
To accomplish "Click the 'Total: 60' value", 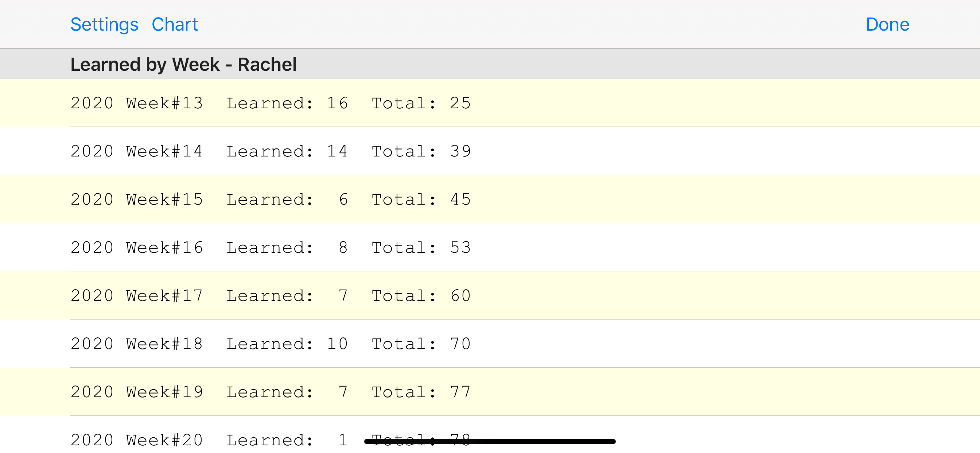I will 421,296.
